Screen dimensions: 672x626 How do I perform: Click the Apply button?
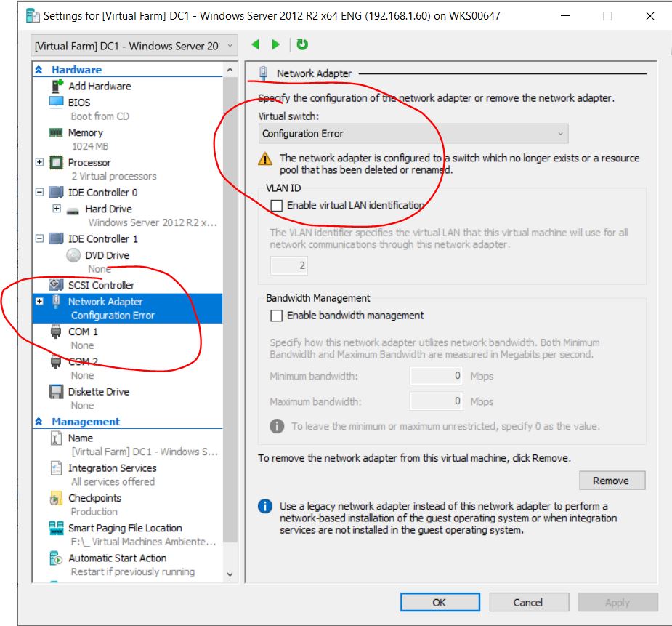(618, 603)
